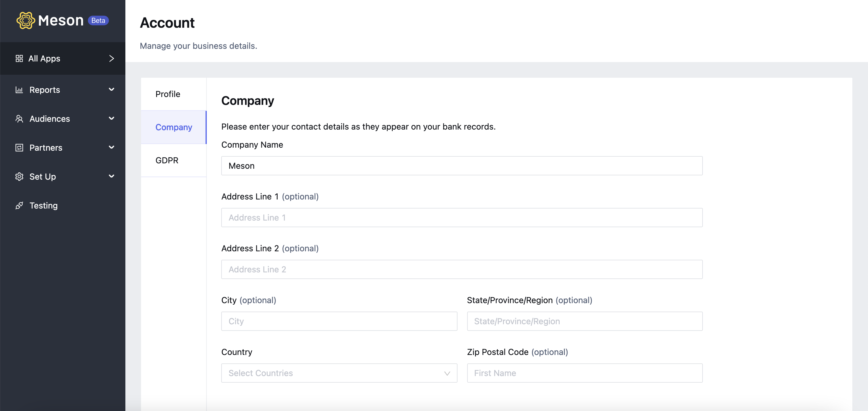
Task: Click the Country dropdown arrow
Action: 447,373
